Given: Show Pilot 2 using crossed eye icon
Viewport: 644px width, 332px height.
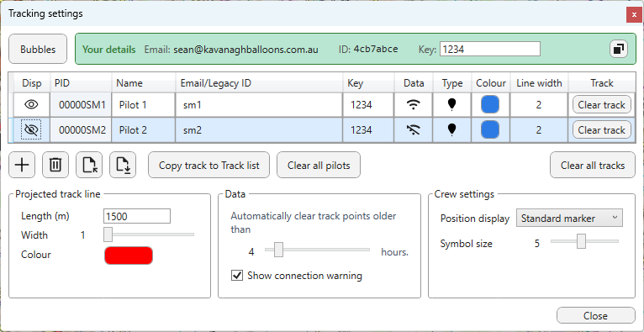Looking at the screenshot, I should 31,130.
